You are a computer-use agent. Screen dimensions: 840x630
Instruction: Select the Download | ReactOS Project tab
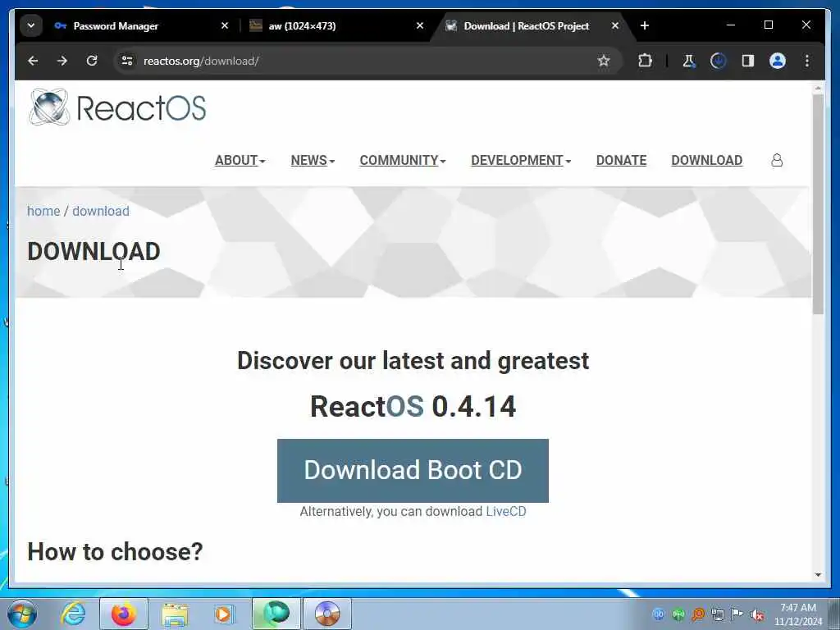526,25
